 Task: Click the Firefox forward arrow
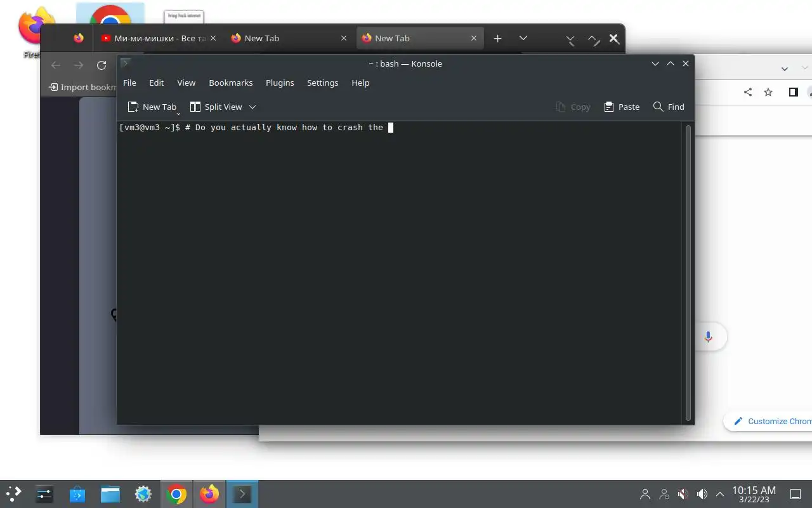78,65
